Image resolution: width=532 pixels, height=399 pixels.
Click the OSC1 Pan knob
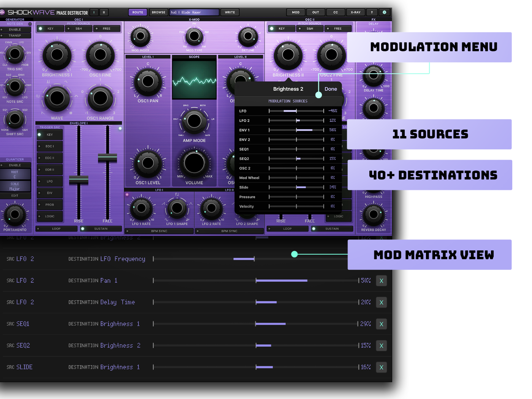pos(148,81)
